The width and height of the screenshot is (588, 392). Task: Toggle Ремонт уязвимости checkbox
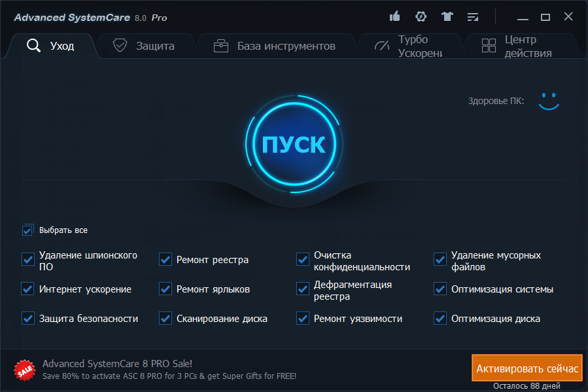pos(302,318)
